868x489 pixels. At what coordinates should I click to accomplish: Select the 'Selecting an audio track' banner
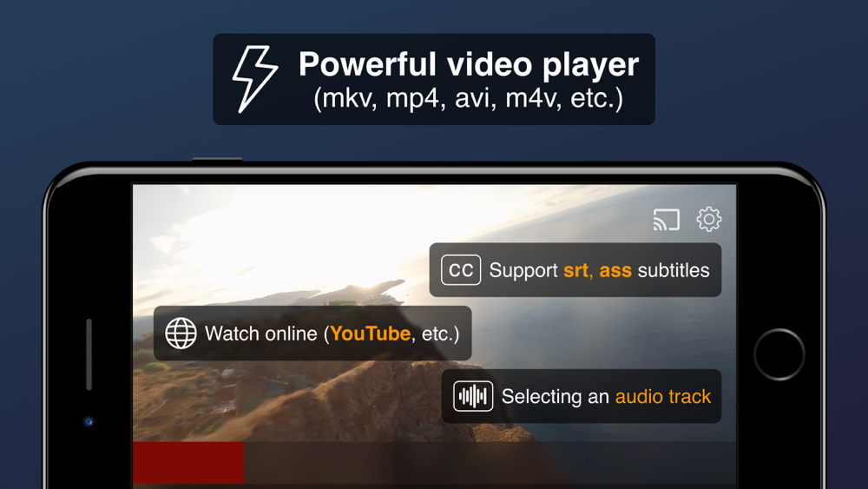[582, 397]
